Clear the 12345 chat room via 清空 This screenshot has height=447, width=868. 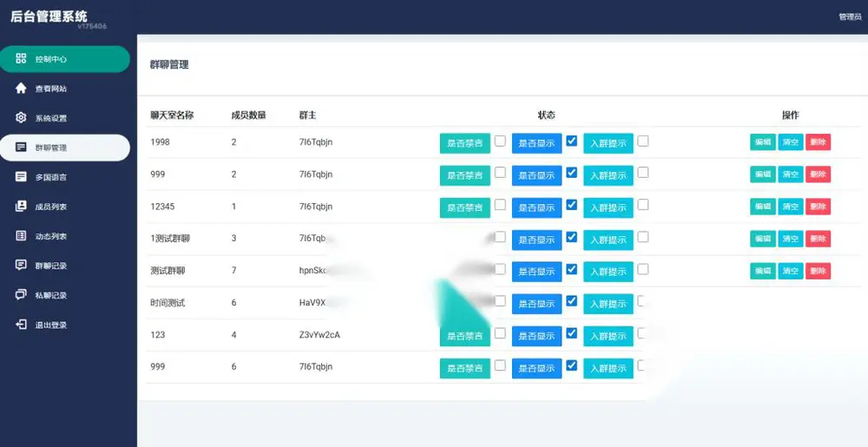pos(791,207)
